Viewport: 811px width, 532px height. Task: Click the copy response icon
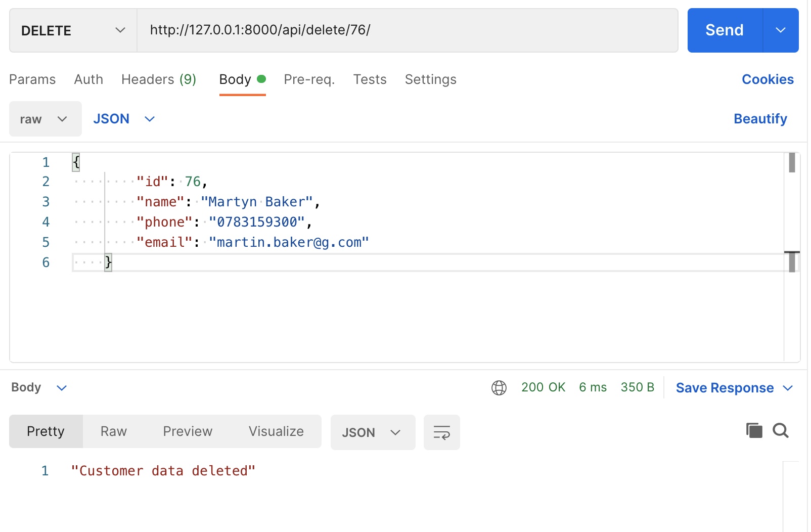click(754, 431)
